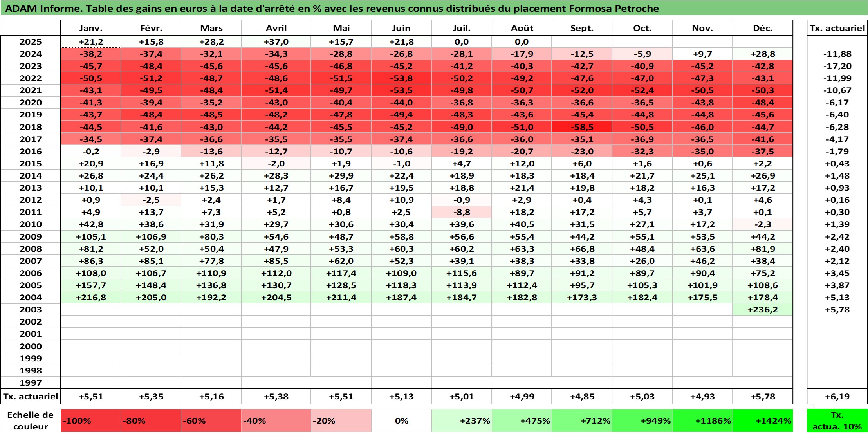Click the 1997 row label

click(x=31, y=383)
